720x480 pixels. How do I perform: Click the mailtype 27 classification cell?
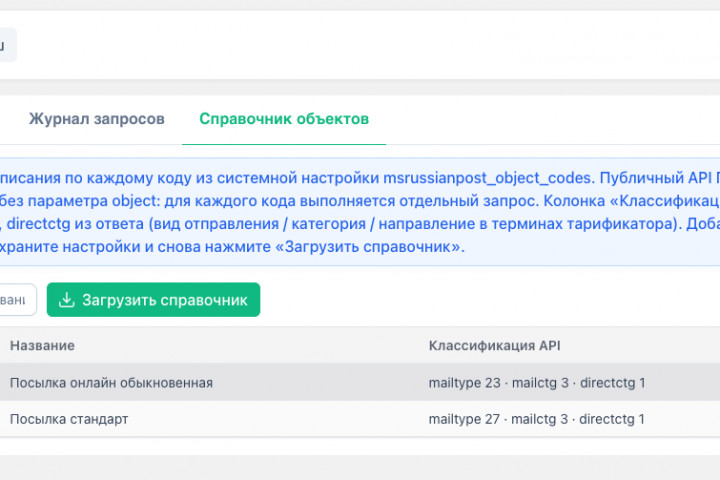point(464,419)
